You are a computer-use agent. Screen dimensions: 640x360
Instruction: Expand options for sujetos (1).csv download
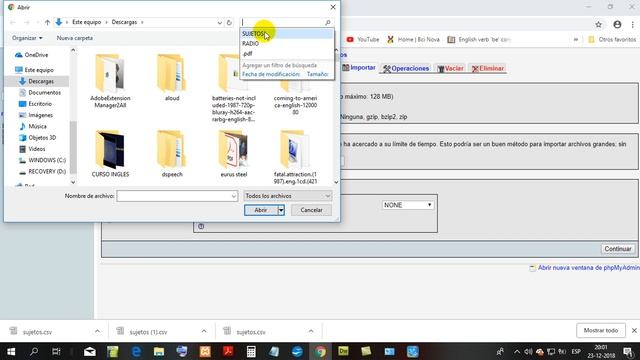tap(204, 331)
